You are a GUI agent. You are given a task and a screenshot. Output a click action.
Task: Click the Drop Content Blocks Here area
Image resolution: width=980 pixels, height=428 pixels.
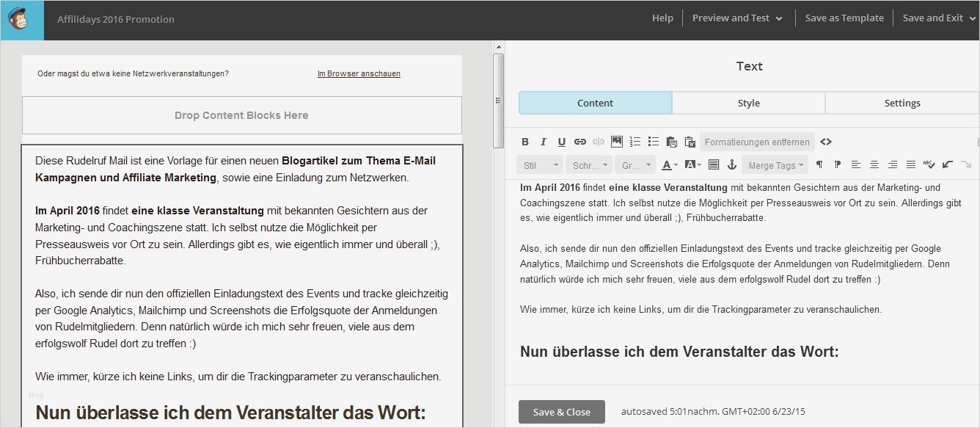tap(241, 115)
